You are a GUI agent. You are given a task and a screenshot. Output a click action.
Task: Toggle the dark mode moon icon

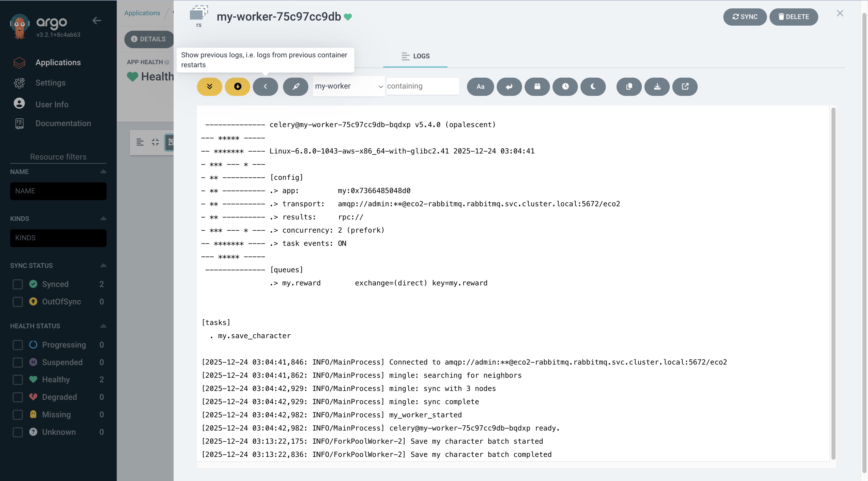(x=593, y=87)
